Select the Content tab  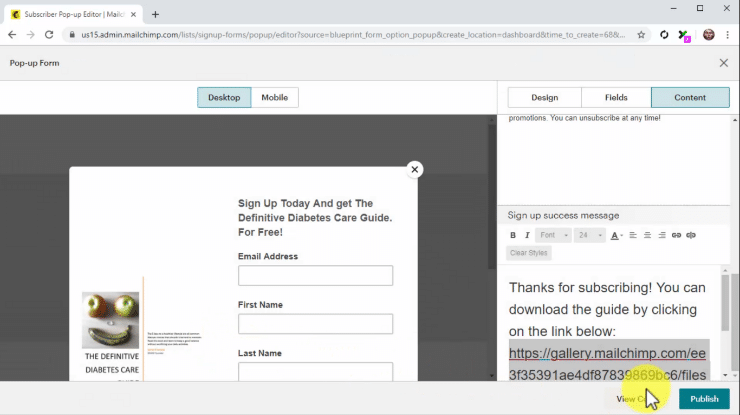[690, 97]
